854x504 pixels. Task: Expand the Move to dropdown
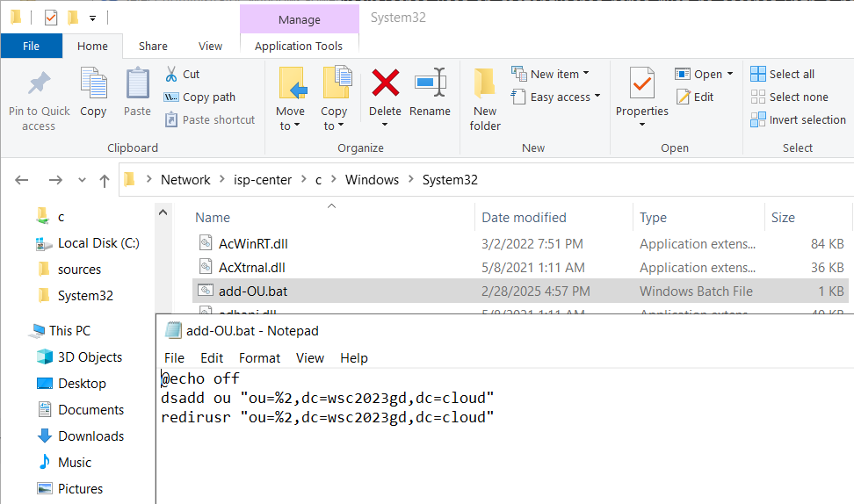[290, 119]
